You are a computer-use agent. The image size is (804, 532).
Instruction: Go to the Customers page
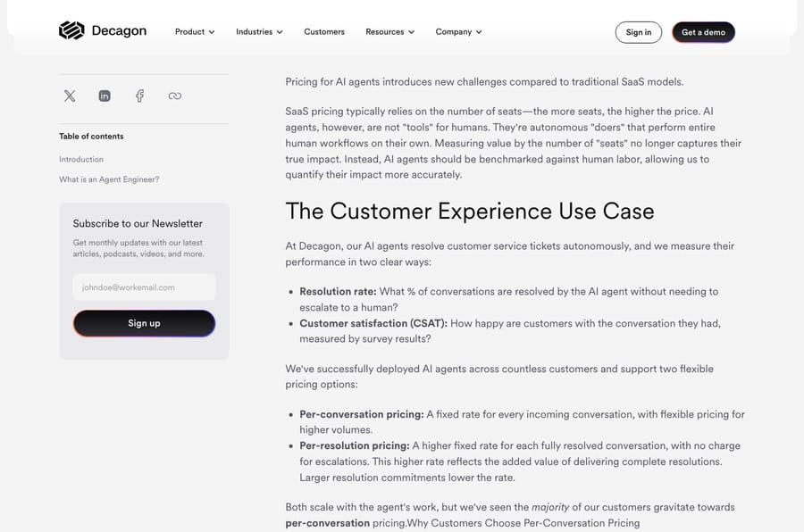pyautogui.click(x=324, y=32)
